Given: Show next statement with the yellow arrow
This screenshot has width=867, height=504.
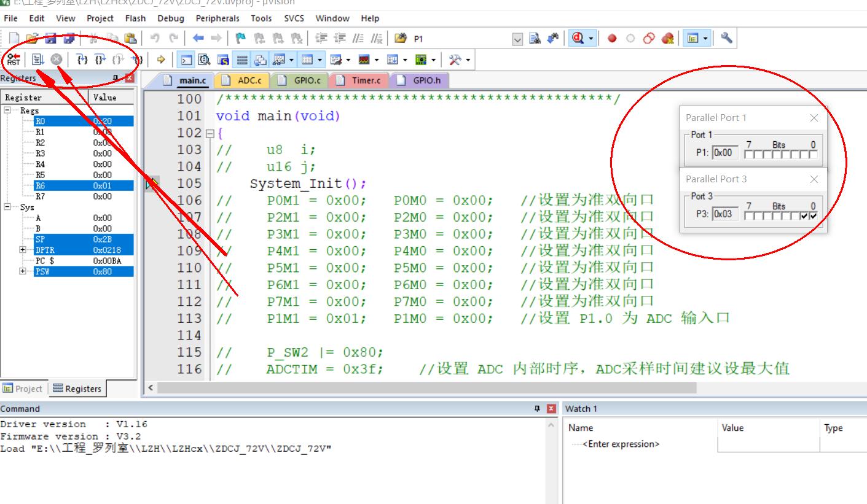Looking at the screenshot, I should click(162, 60).
